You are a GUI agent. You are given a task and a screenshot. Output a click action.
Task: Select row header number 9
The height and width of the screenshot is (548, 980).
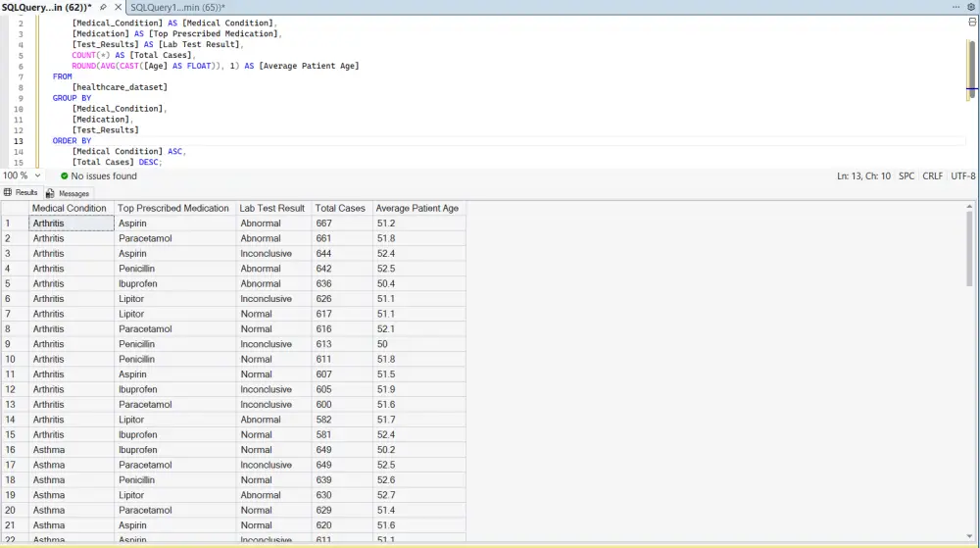(15, 344)
